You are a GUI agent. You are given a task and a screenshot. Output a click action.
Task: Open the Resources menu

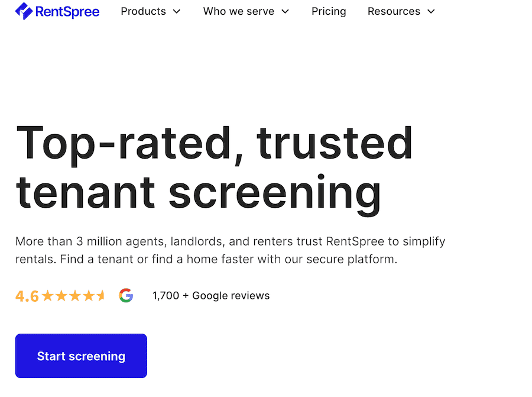point(401,11)
